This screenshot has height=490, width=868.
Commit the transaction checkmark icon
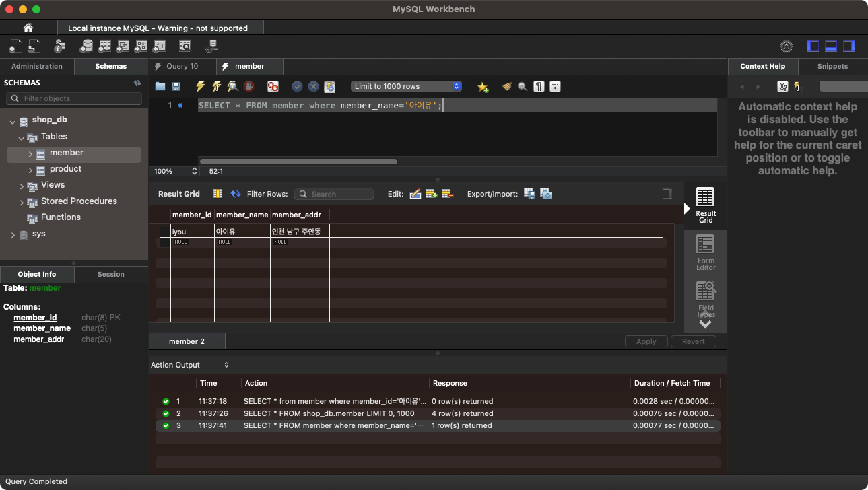(x=297, y=86)
